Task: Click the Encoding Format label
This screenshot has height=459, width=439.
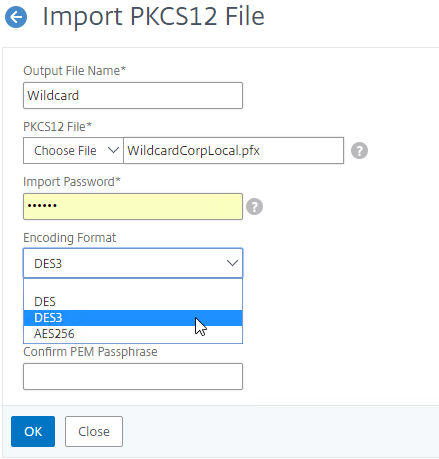Action: tap(70, 238)
